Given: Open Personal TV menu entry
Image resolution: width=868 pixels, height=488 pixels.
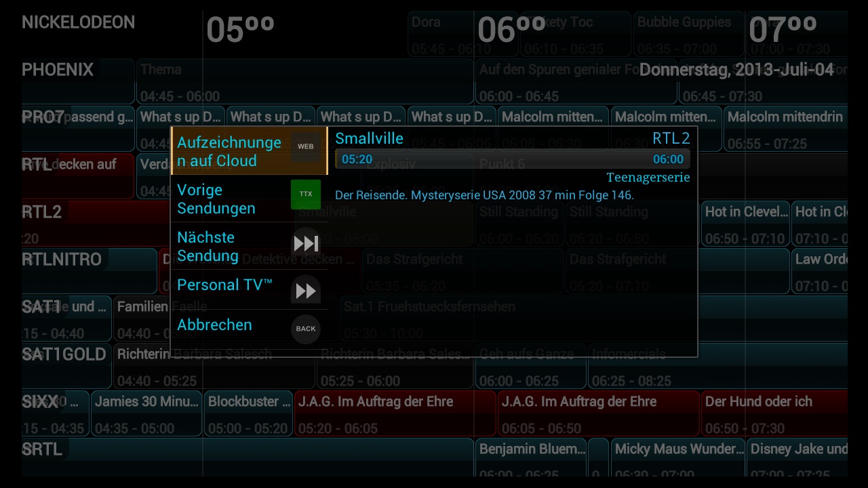Looking at the screenshot, I should 249,289.
